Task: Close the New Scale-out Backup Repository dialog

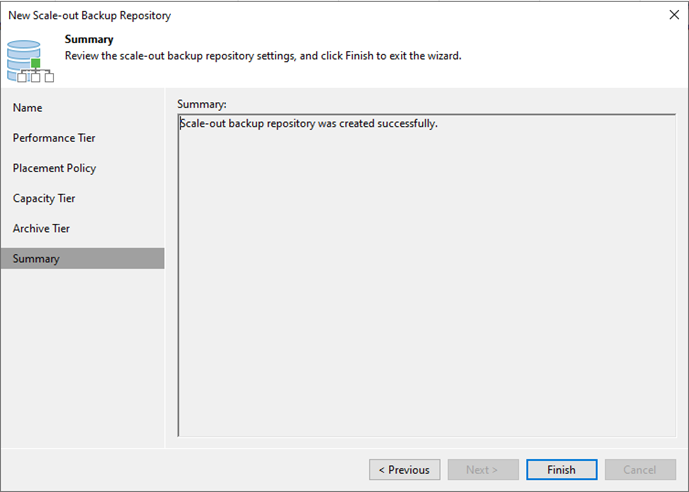Action: (x=674, y=15)
